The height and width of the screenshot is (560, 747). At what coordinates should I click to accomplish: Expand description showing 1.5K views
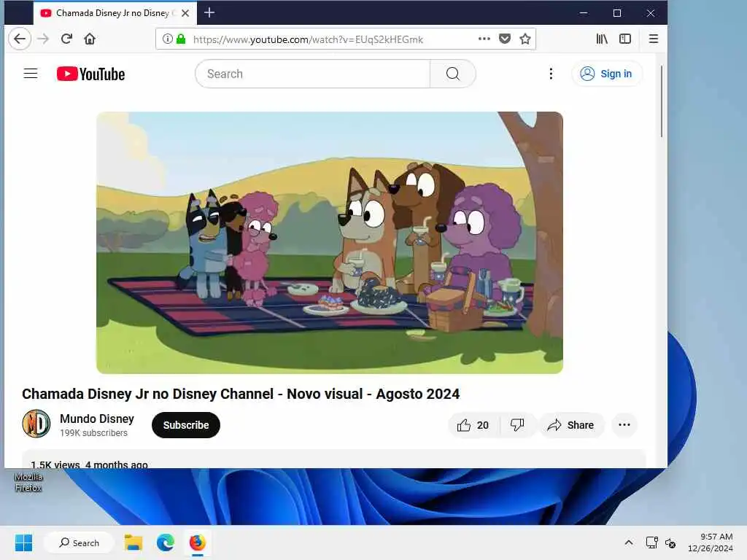click(x=333, y=459)
